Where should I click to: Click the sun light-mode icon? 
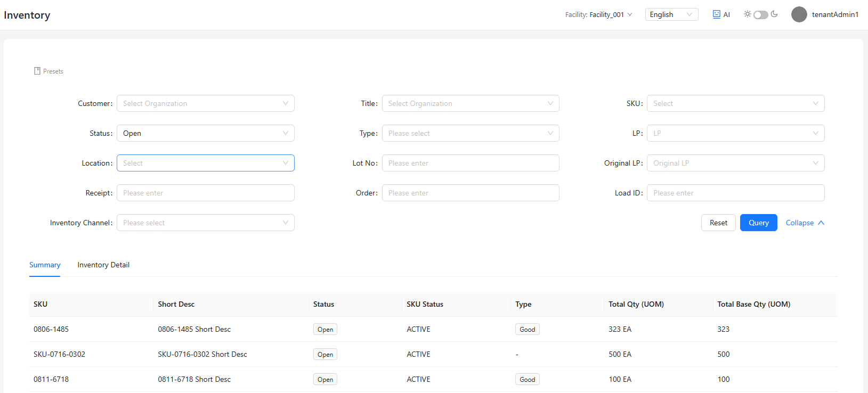[x=748, y=14]
